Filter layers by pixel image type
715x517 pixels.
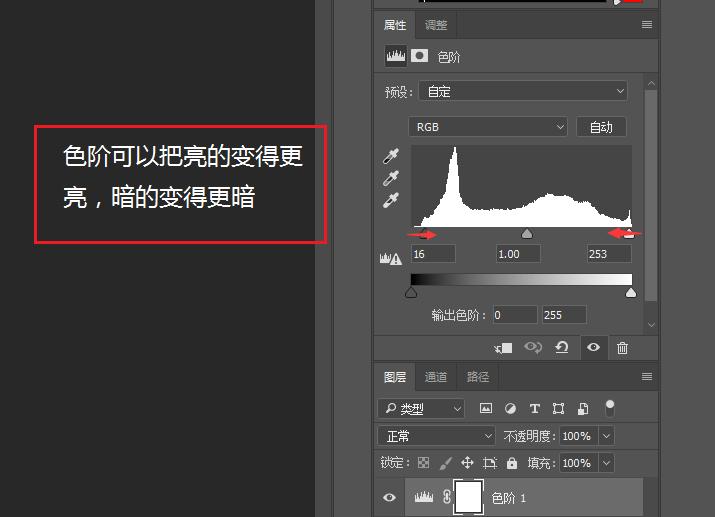coord(486,408)
